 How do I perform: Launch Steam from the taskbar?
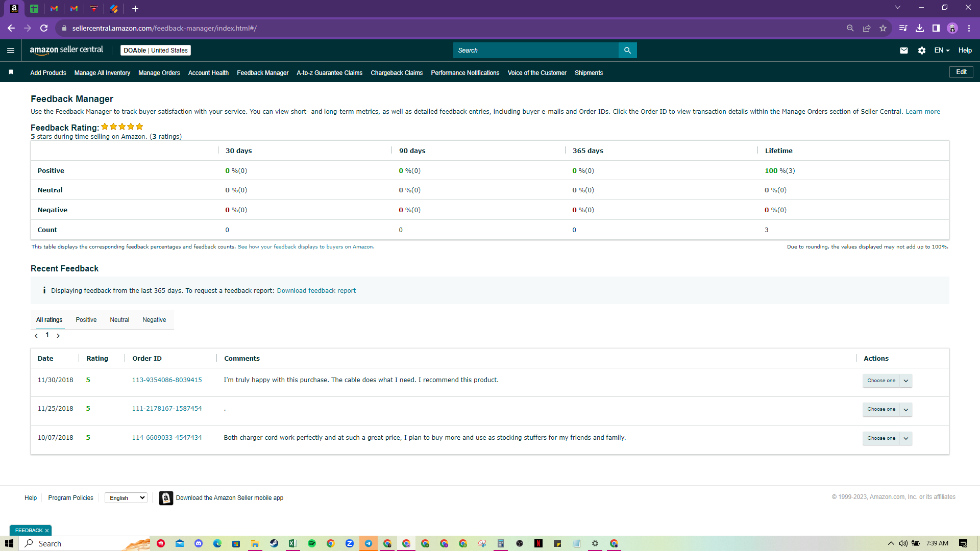click(274, 543)
